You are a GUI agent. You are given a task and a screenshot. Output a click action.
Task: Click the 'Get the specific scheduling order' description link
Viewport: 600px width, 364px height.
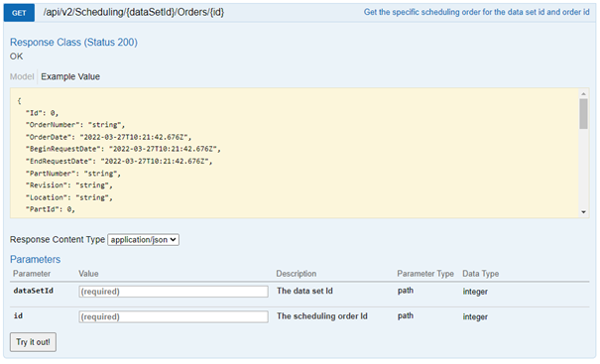[x=476, y=12]
